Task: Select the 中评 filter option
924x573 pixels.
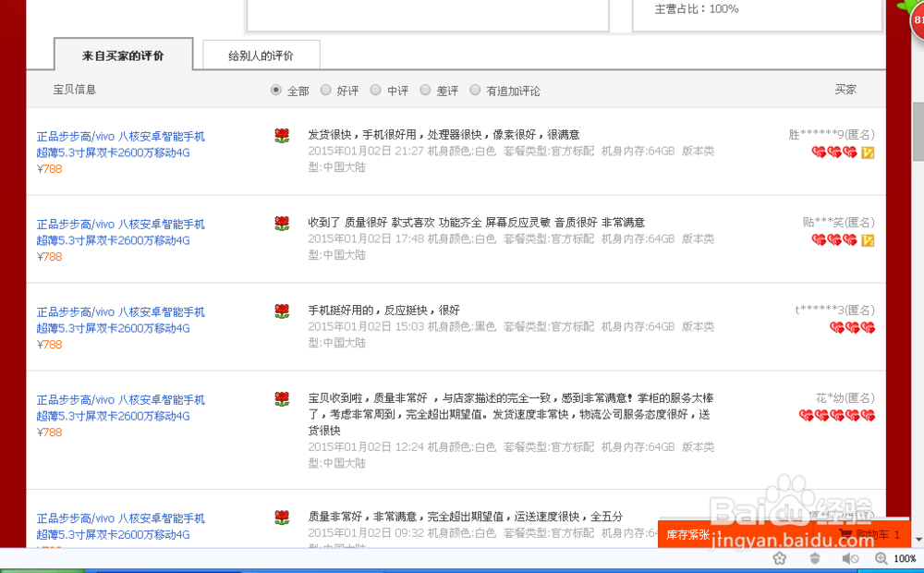Action: tap(375, 90)
